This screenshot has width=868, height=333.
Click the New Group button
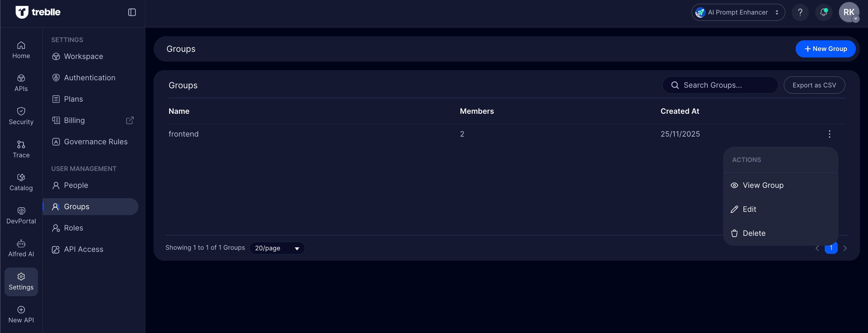coord(825,49)
